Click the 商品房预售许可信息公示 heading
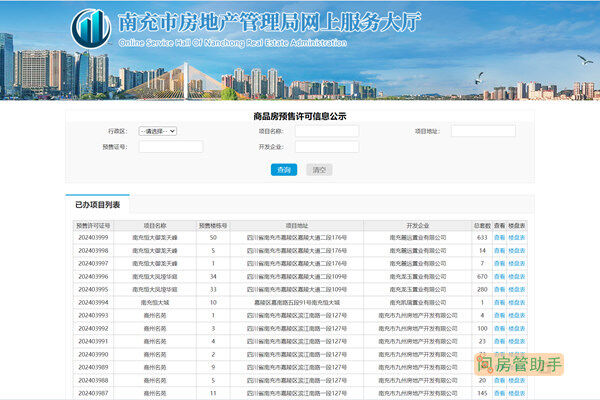 pyautogui.click(x=300, y=116)
